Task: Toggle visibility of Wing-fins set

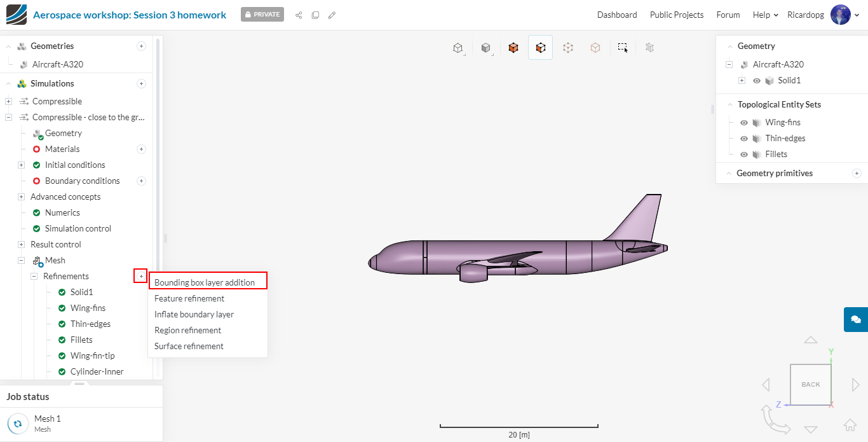Action: point(744,123)
